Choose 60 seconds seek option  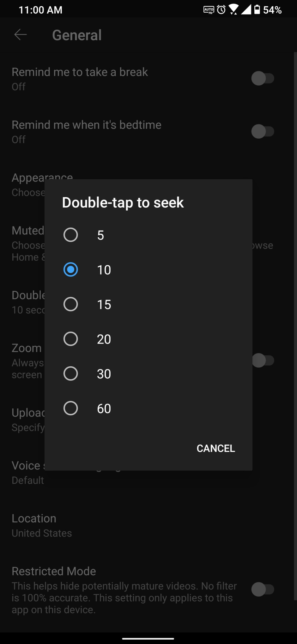coord(71,408)
